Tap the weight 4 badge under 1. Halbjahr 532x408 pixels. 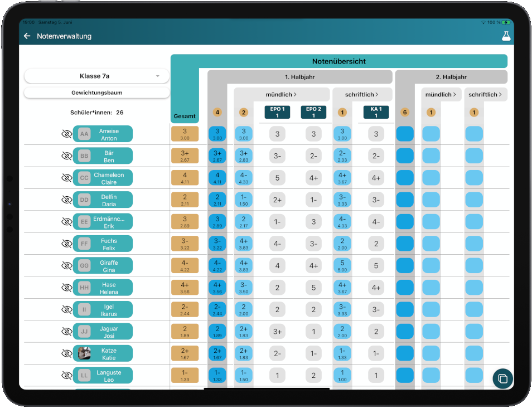pos(217,113)
